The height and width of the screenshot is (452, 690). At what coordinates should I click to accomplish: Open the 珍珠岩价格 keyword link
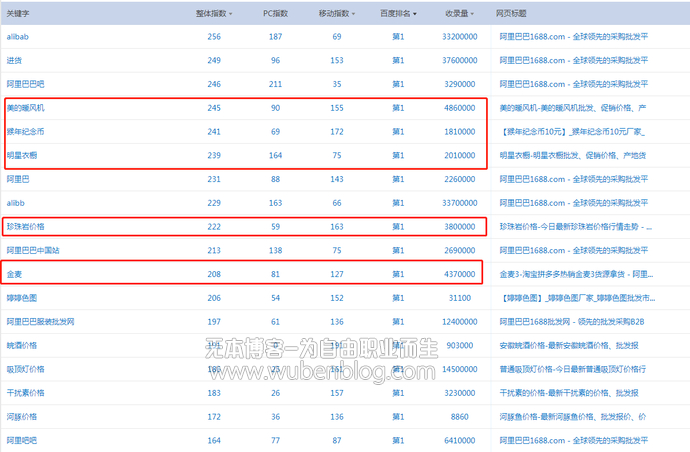[26, 227]
